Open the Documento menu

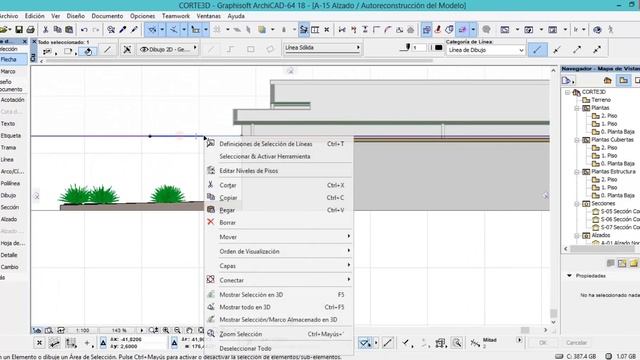pos(107,16)
